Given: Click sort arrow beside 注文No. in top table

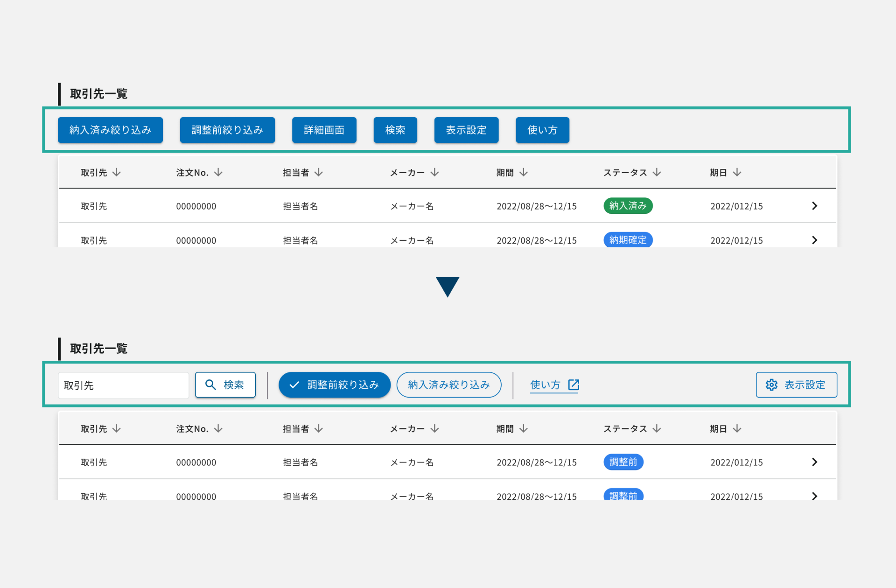Looking at the screenshot, I should 218,173.
